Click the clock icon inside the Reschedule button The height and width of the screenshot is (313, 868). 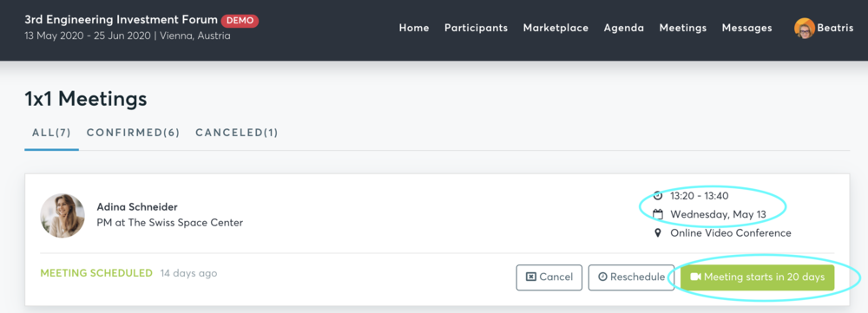[x=603, y=277]
